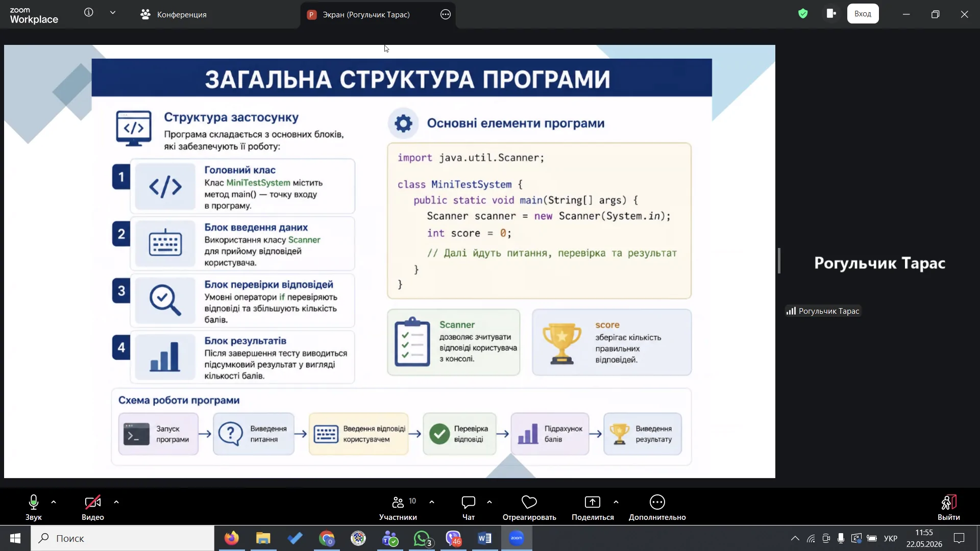The image size is (980, 551).
Task: Click the Запуск програми step in the slide
Action: (x=158, y=434)
